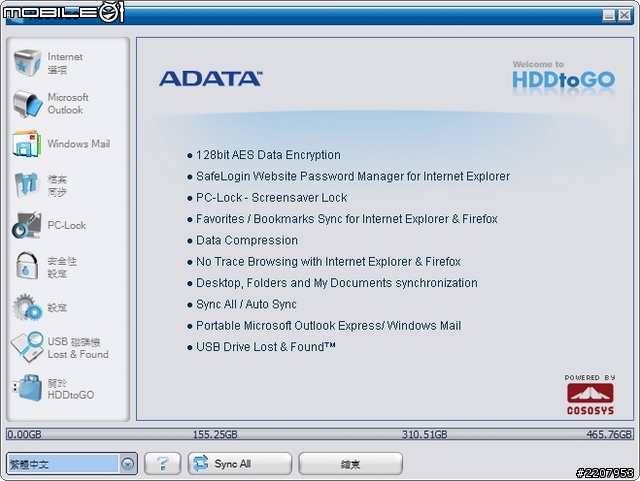The image size is (640, 481).
Task: Select the file synchronization arrows icon
Action: coord(27,185)
